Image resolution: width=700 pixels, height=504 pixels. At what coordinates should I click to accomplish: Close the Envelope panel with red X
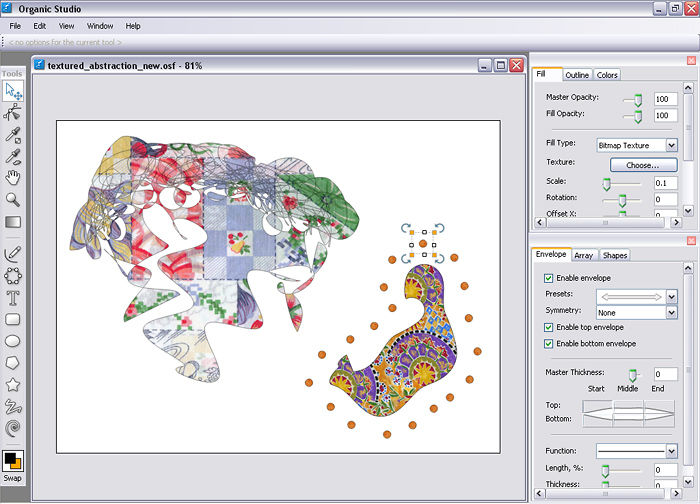[691, 241]
